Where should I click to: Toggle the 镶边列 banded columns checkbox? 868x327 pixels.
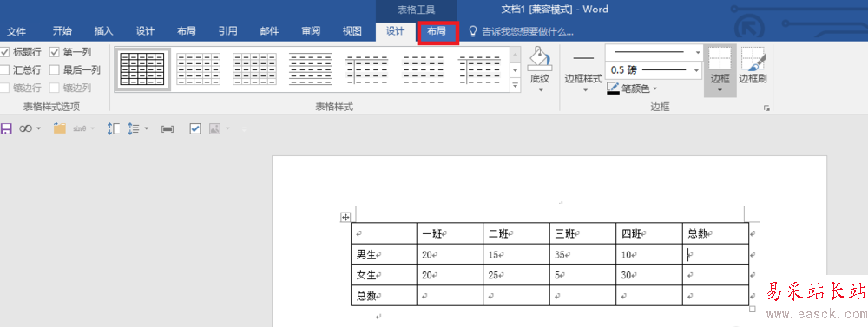pos(54,88)
